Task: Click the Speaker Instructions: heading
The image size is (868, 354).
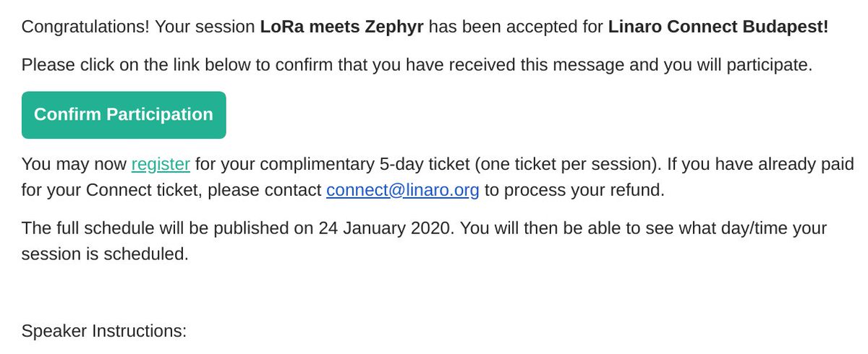Action: click(104, 331)
